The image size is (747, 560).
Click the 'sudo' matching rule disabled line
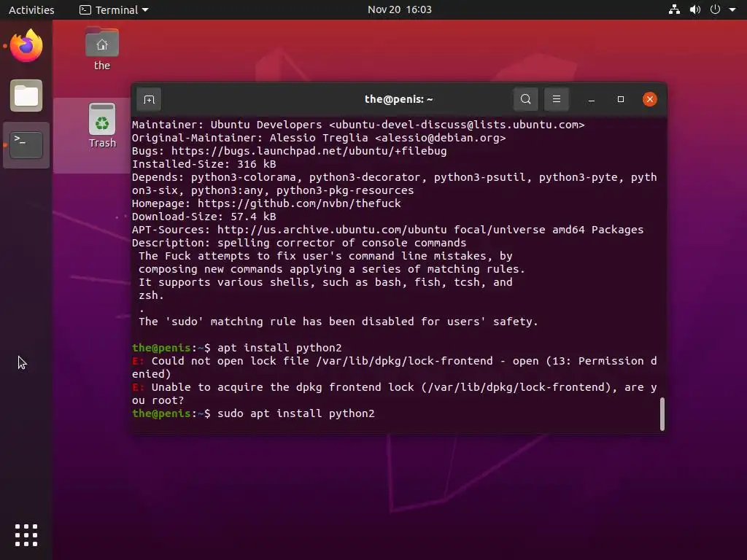(x=338, y=322)
